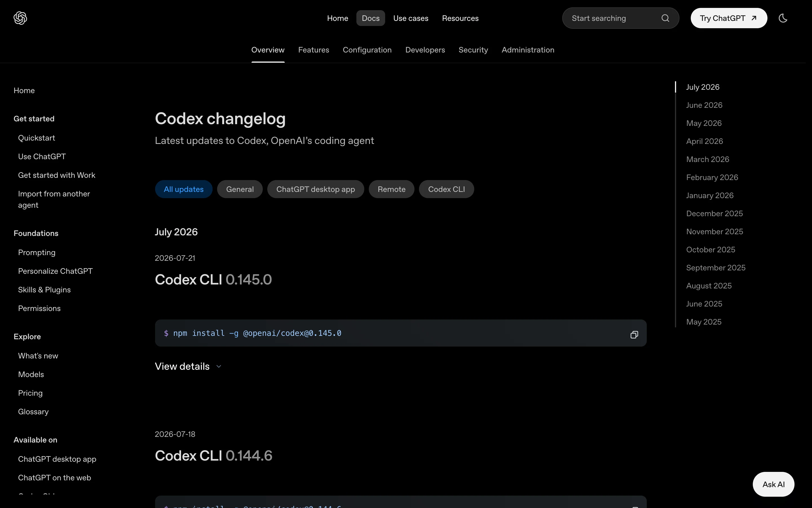This screenshot has width=812, height=508.
Task: Jump to June 2026 in table of contents
Action: coord(704,105)
